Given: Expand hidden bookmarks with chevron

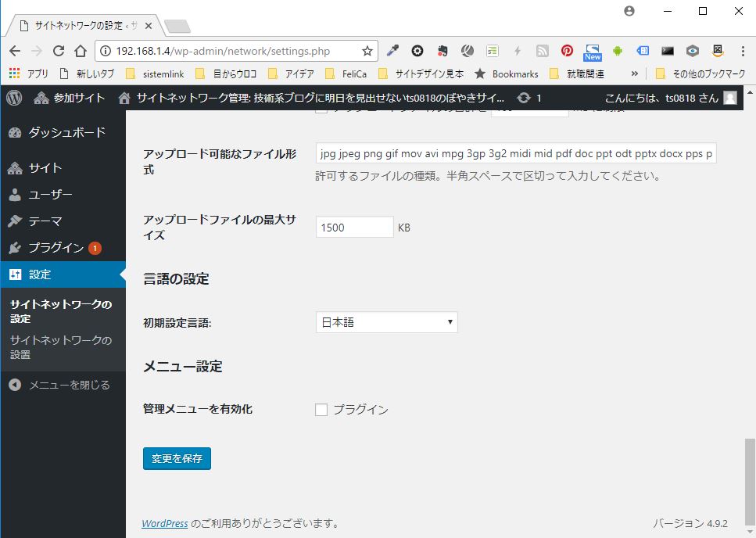Looking at the screenshot, I should pyautogui.click(x=634, y=74).
